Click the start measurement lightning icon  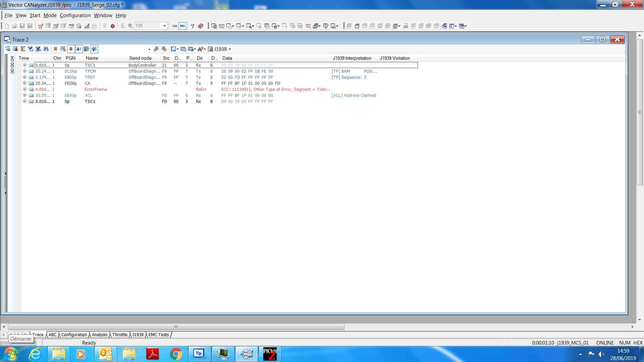[x=105, y=26]
